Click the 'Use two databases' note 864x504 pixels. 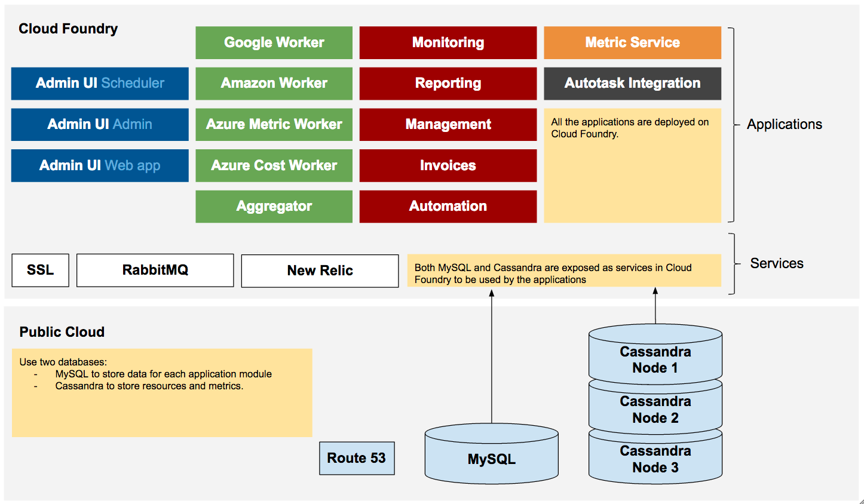(162, 393)
